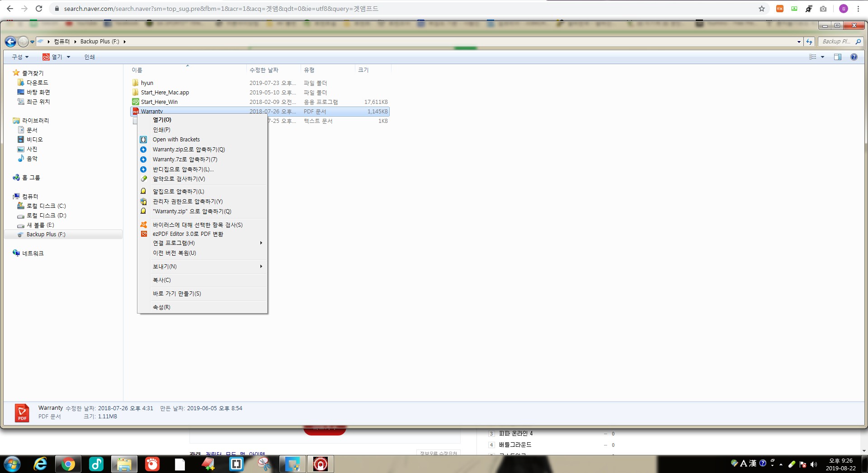Click the 열기 toolbar button with PDF icon
This screenshot has height=473, width=868.
click(x=52, y=57)
